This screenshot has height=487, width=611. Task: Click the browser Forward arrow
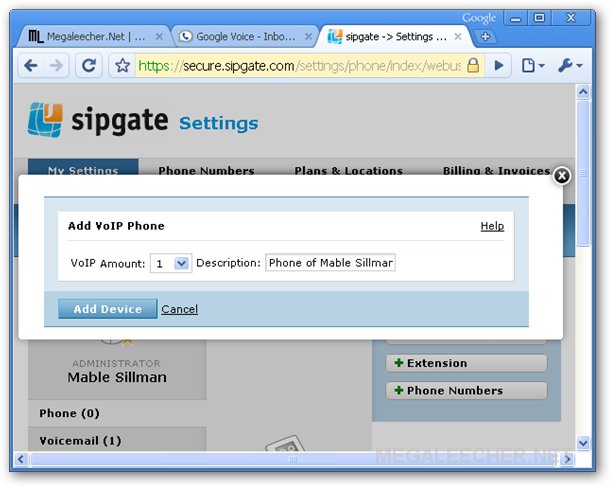pyautogui.click(x=57, y=66)
